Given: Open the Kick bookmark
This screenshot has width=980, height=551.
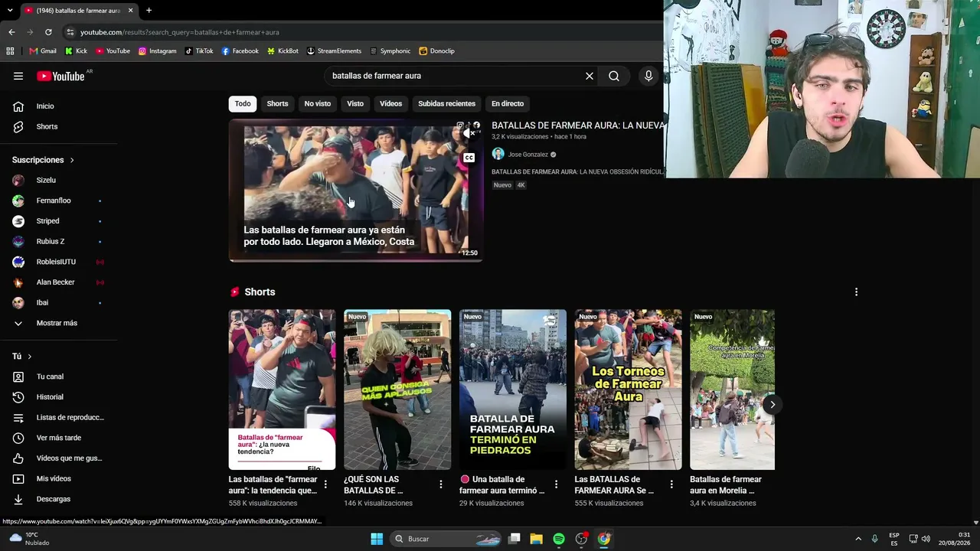Looking at the screenshot, I should tap(76, 51).
